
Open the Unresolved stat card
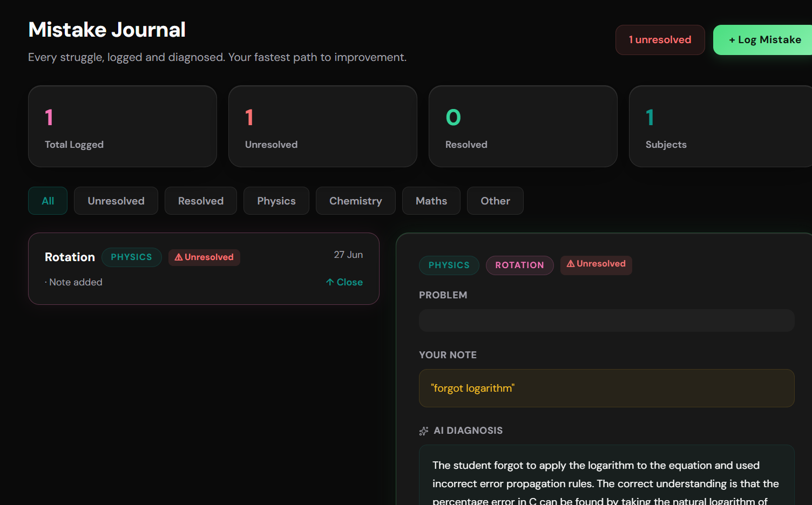pos(323,126)
